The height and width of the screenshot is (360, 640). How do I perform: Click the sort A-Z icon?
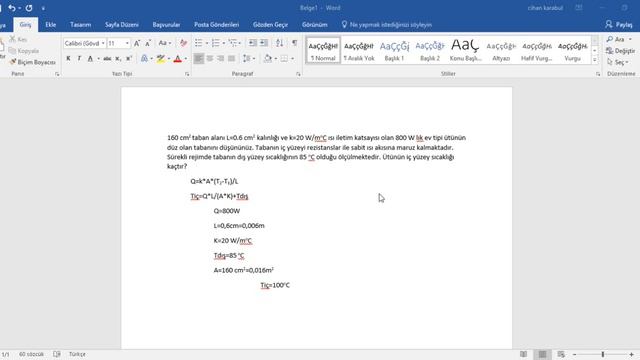point(280,43)
